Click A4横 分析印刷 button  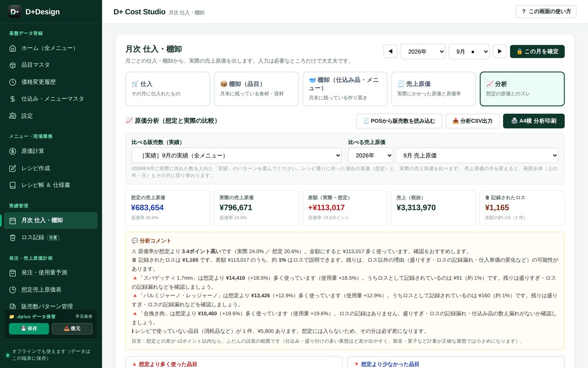click(x=534, y=121)
